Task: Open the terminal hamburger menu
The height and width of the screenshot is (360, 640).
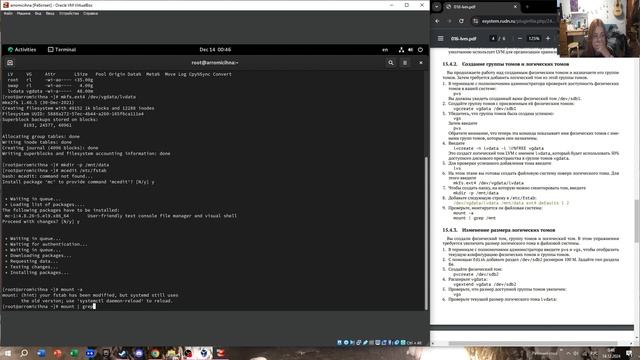Action: click(x=405, y=63)
